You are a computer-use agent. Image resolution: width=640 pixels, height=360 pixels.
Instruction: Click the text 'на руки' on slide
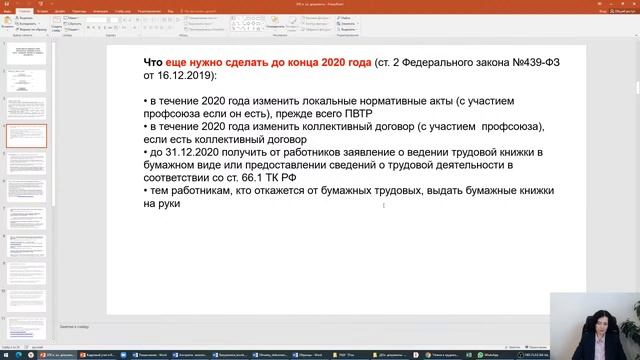[162, 203]
